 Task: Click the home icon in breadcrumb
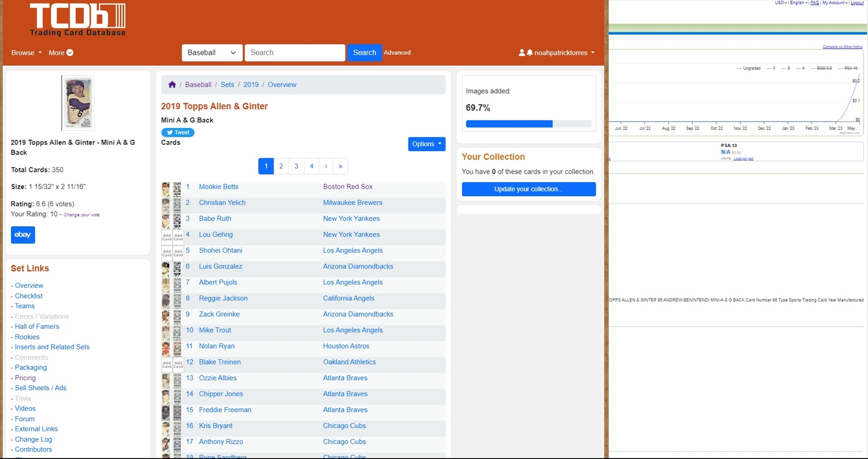tap(172, 85)
